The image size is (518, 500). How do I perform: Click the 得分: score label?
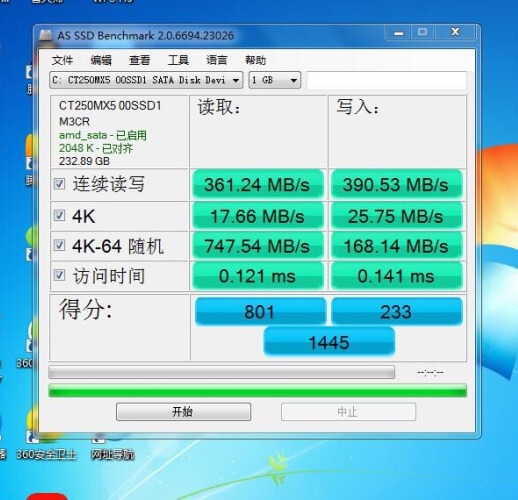point(86,309)
